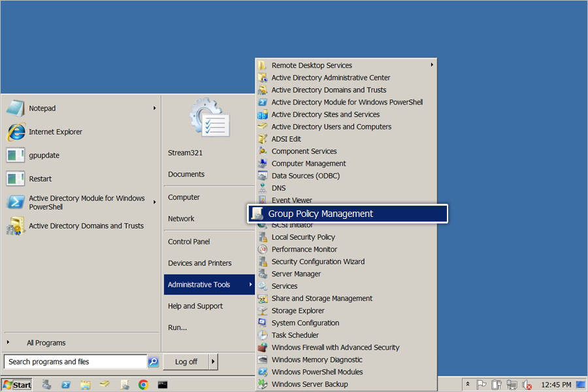Viewport: 588px width, 392px height.
Task: Open PowerShell from the taskbar
Action: (x=65, y=385)
